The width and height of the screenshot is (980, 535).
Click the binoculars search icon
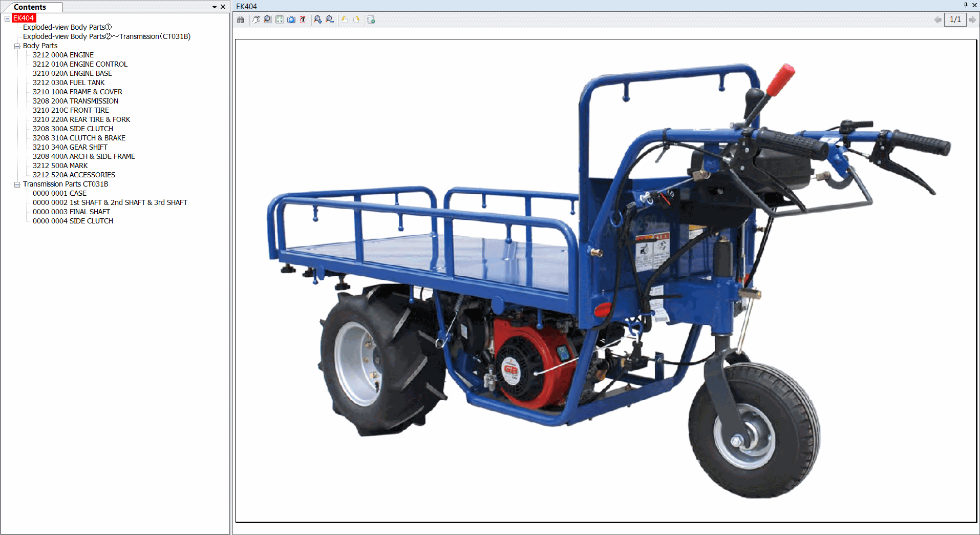coord(241,19)
